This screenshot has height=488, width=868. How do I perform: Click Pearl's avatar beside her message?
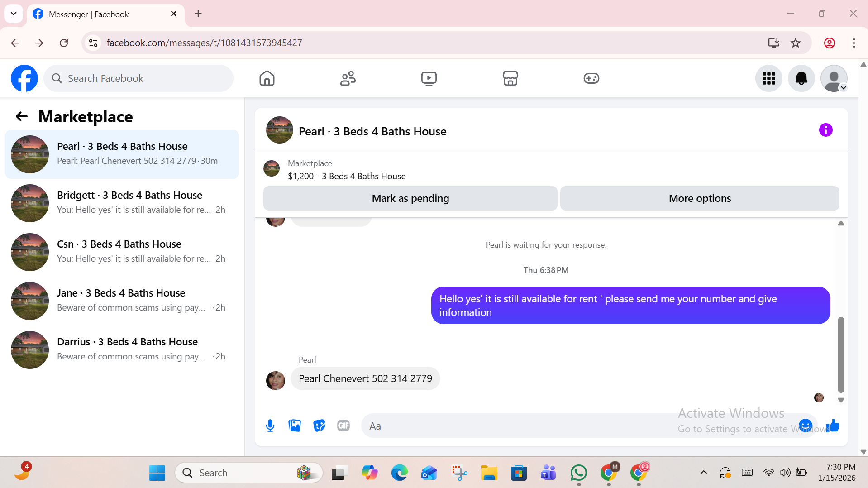(276, 380)
